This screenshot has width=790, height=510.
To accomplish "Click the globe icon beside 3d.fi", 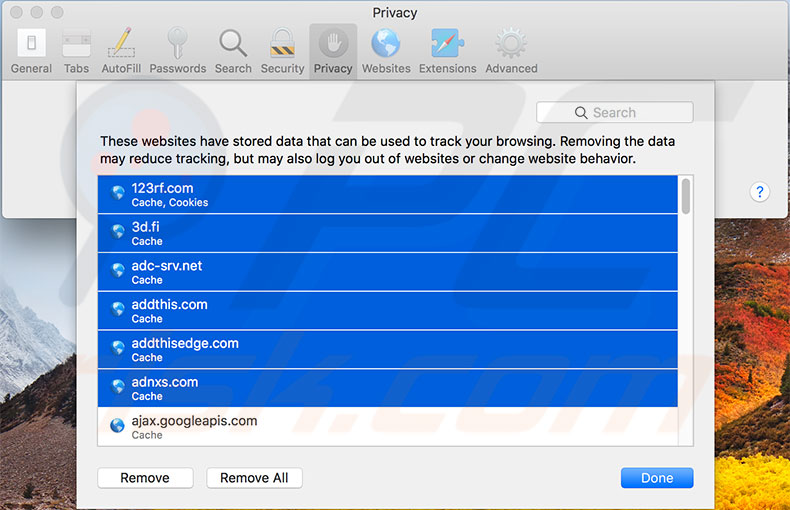I will (x=117, y=231).
